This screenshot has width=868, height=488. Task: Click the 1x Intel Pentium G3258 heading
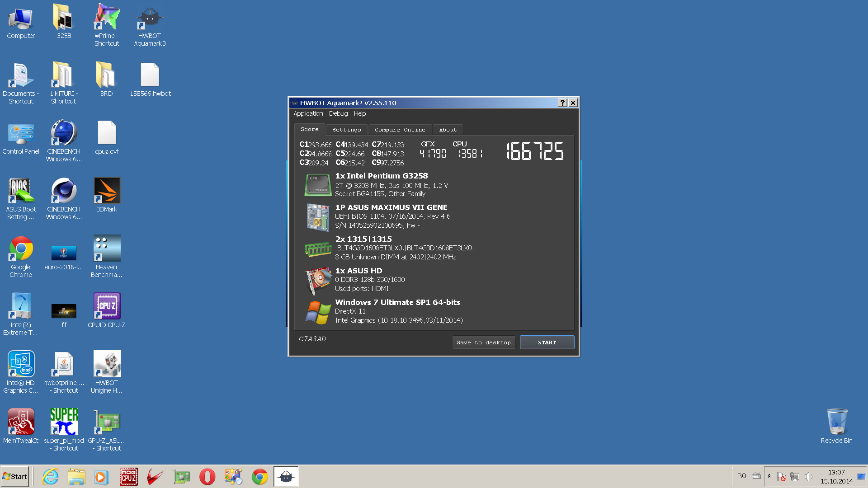[382, 176]
